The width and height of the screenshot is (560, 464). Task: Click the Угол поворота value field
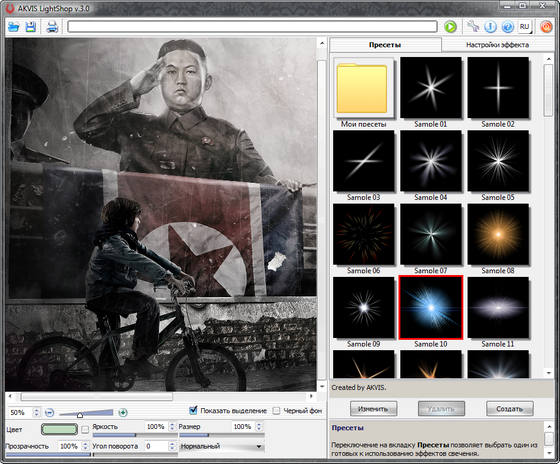156,446
